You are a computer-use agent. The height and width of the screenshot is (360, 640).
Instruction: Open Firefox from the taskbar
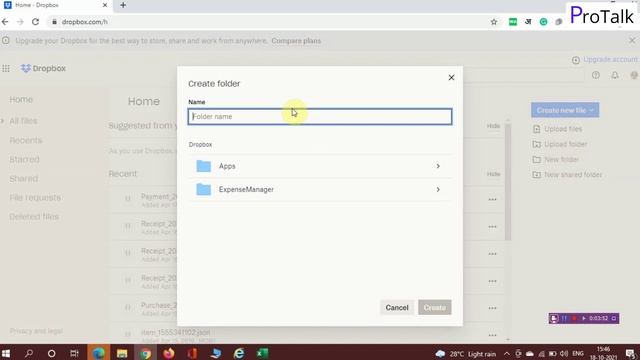click(x=169, y=353)
